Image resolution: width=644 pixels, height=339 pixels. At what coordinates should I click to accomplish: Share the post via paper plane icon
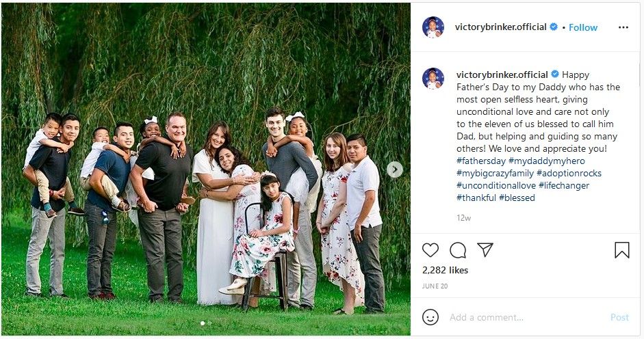click(x=485, y=249)
